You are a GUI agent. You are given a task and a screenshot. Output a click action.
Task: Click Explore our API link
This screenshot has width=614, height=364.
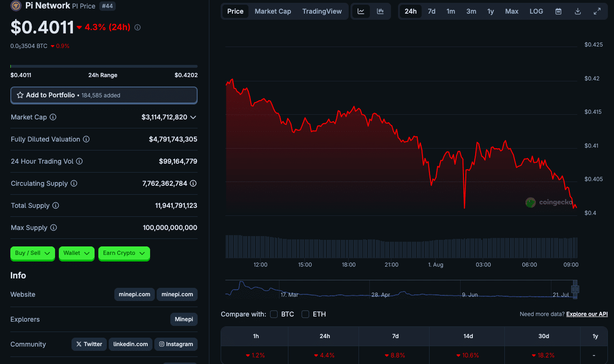click(587, 314)
